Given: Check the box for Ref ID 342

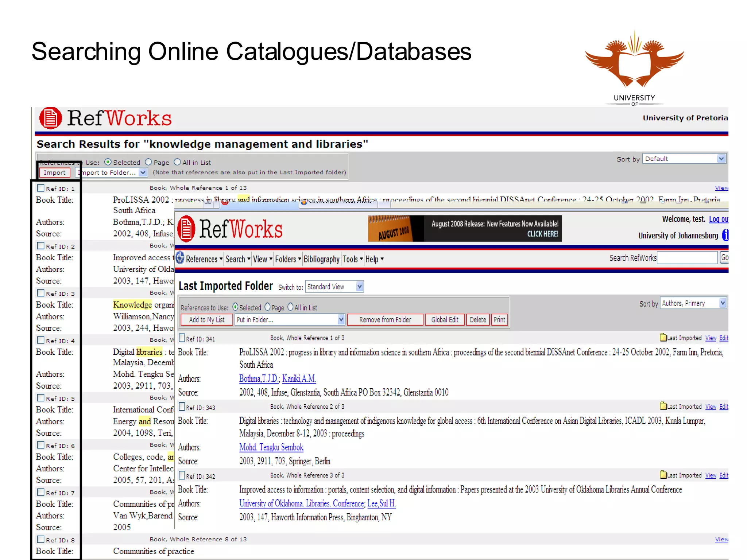Looking at the screenshot, I should 182,475.
